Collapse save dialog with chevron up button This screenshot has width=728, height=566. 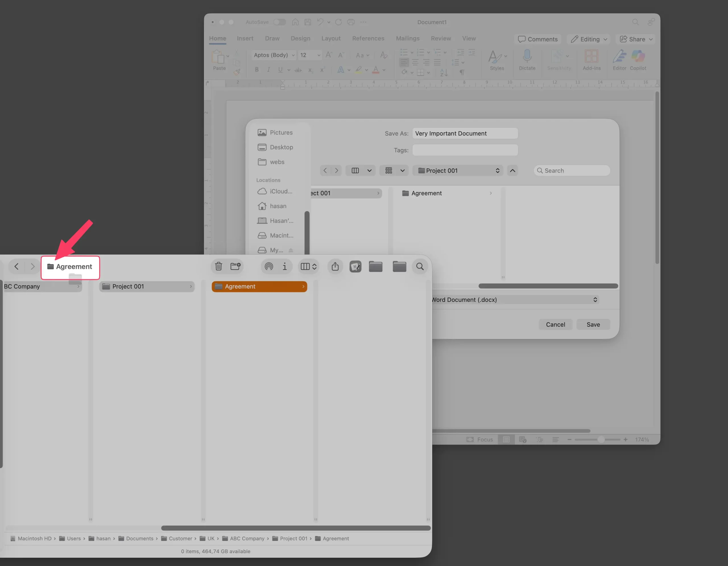[x=512, y=171]
